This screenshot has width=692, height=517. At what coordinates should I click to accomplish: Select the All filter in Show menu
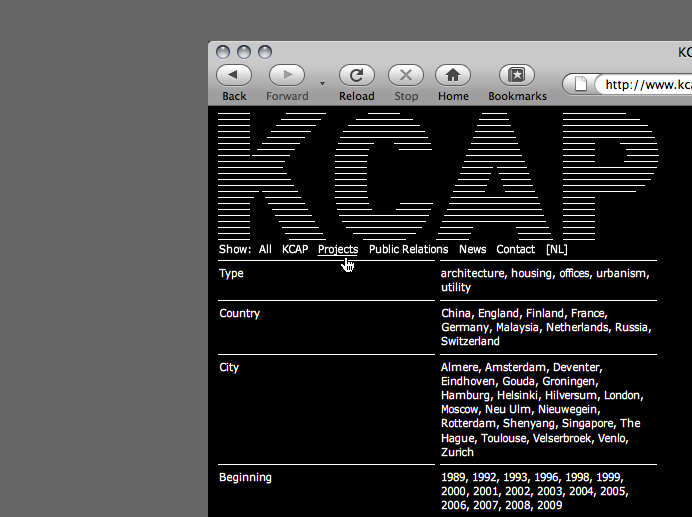click(265, 249)
